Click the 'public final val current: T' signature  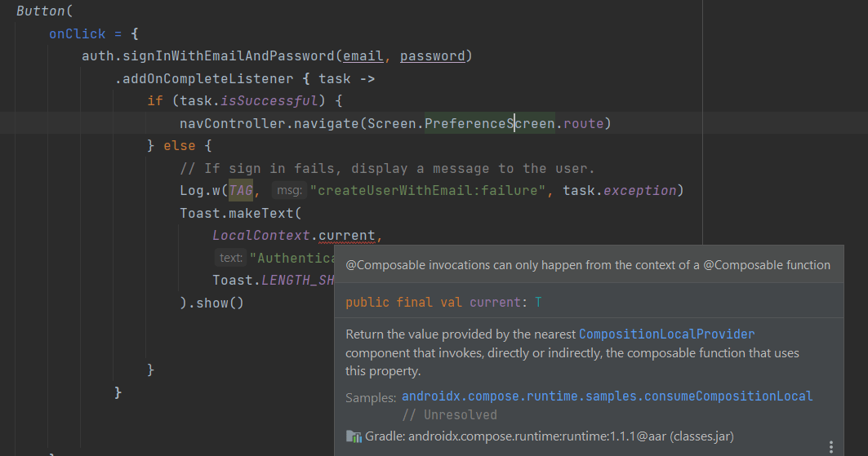pyautogui.click(x=443, y=303)
